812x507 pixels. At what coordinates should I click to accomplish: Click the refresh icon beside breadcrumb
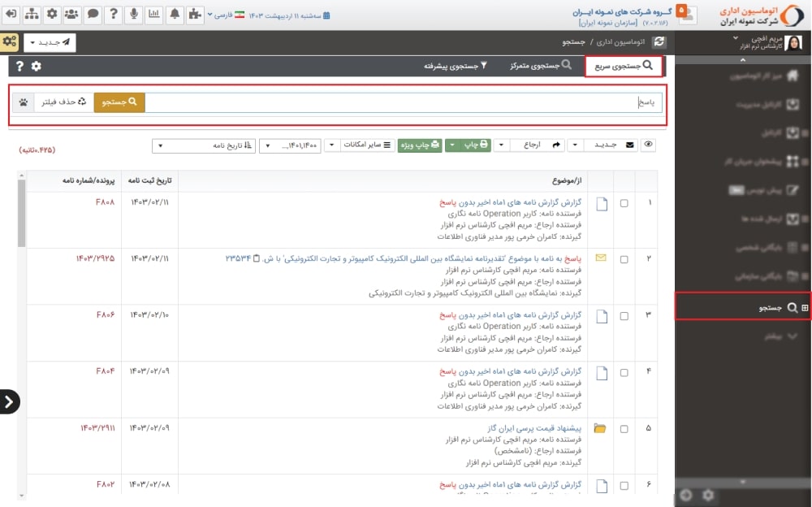[x=659, y=41]
